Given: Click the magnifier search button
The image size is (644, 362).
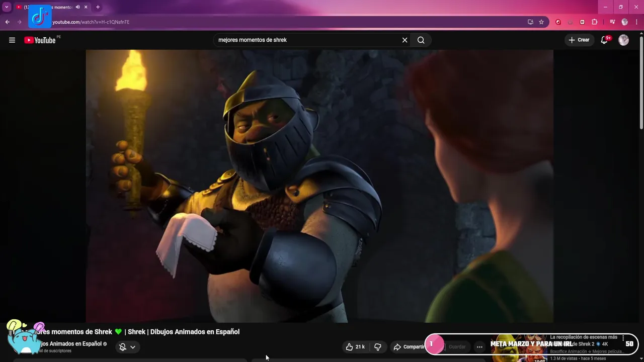Looking at the screenshot, I should click(x=421, y=40).
